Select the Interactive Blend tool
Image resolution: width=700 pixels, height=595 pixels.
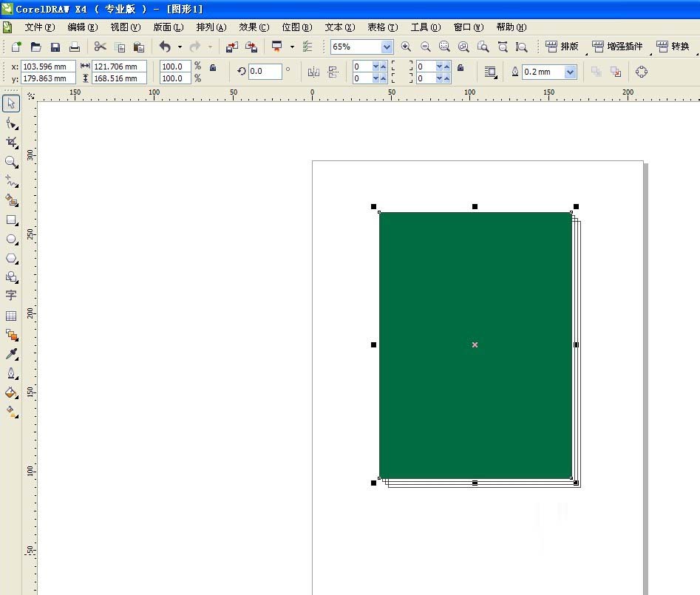tap(11, 335)
